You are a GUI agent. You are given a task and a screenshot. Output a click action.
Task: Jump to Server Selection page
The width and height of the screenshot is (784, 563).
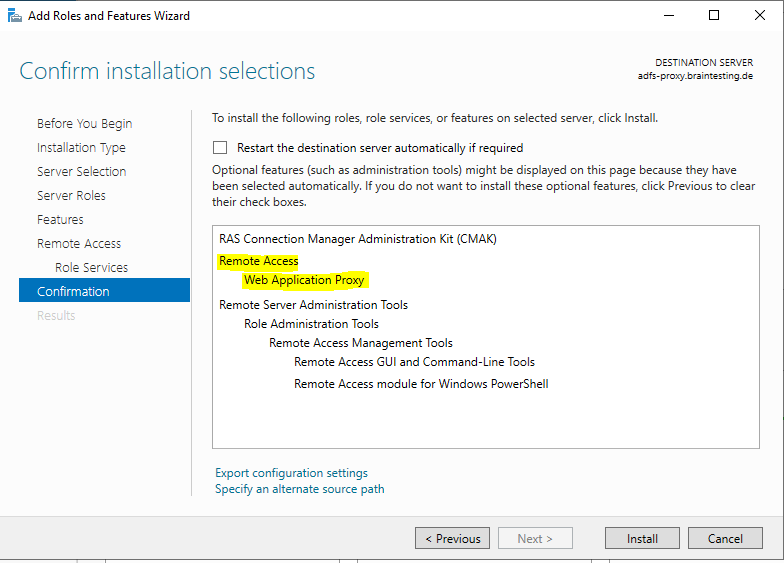pyautogui.click(x=82, y=172)
